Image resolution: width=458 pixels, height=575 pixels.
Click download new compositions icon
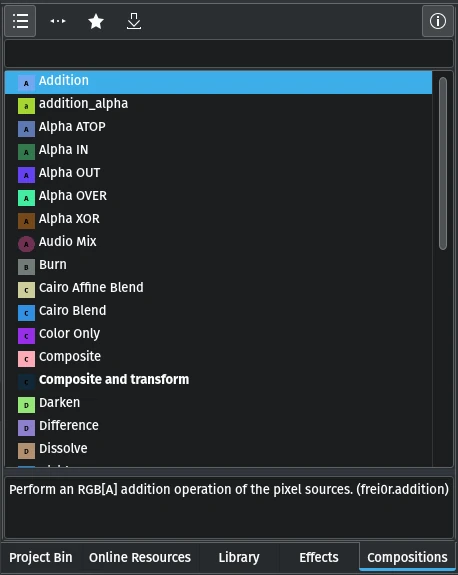click(134, 21)
